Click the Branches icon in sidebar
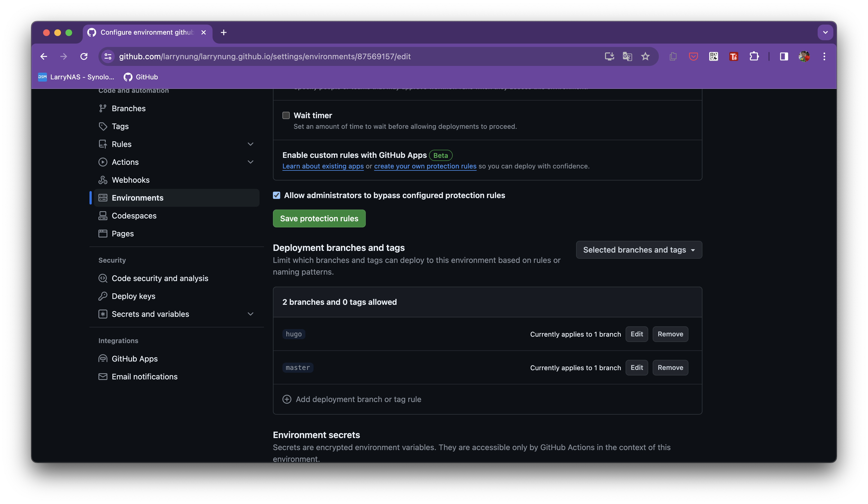This screenshot has width=868, height=504. coord(103,108)
